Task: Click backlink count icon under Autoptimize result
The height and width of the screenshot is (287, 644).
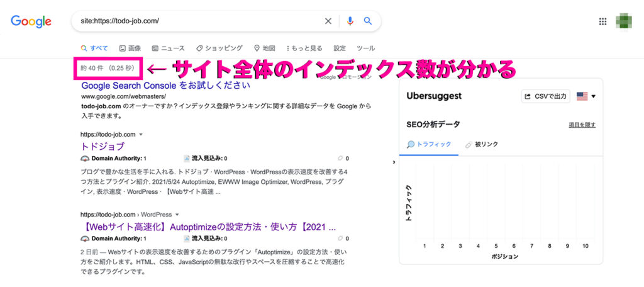Action: click(x=340, y=239)
